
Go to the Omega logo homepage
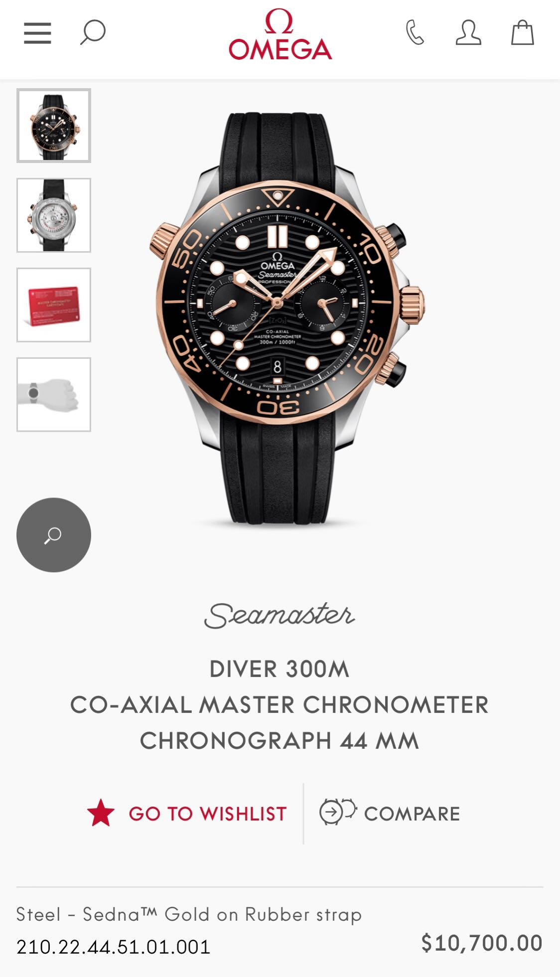tap(280, 34)
